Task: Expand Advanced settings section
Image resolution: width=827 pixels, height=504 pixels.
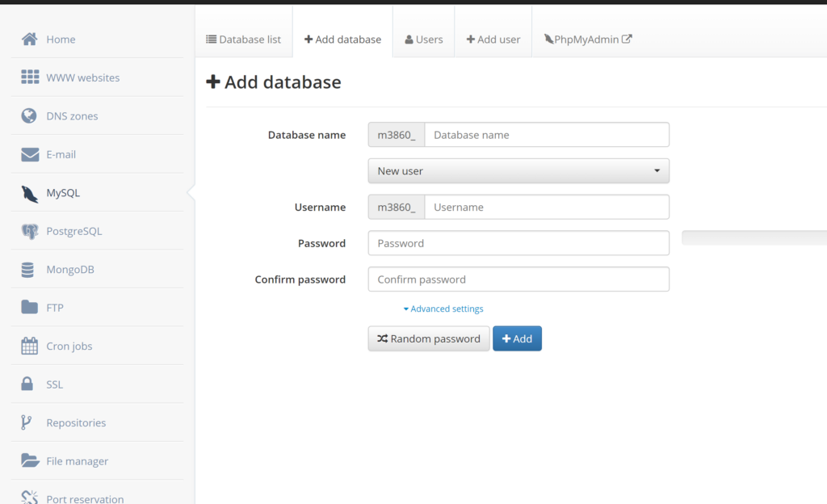Action: 443,309
